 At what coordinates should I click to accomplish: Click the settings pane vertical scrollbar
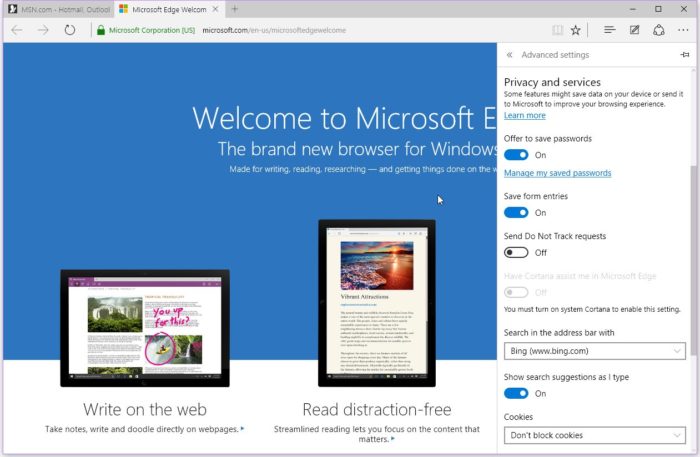coord(693,259)
